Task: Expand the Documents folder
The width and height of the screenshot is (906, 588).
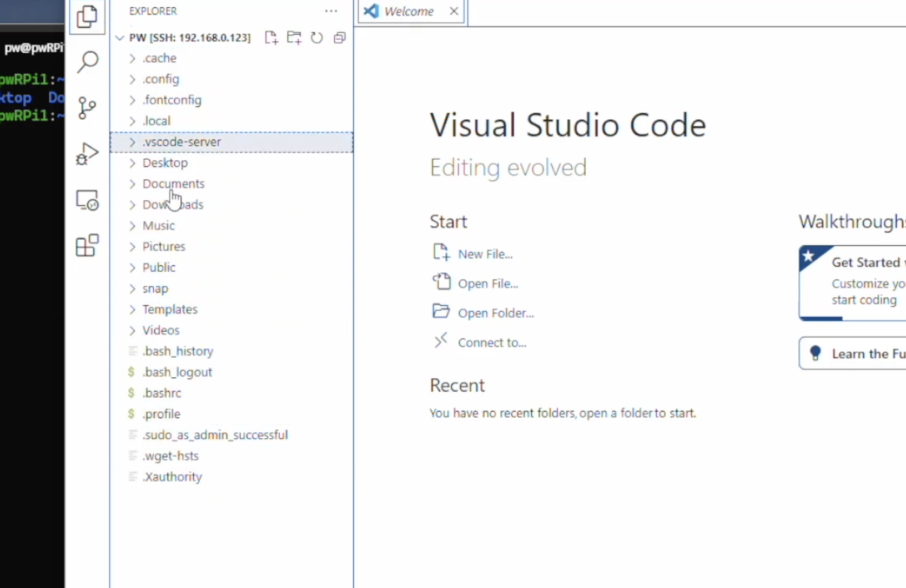Action: coord(231,184)
